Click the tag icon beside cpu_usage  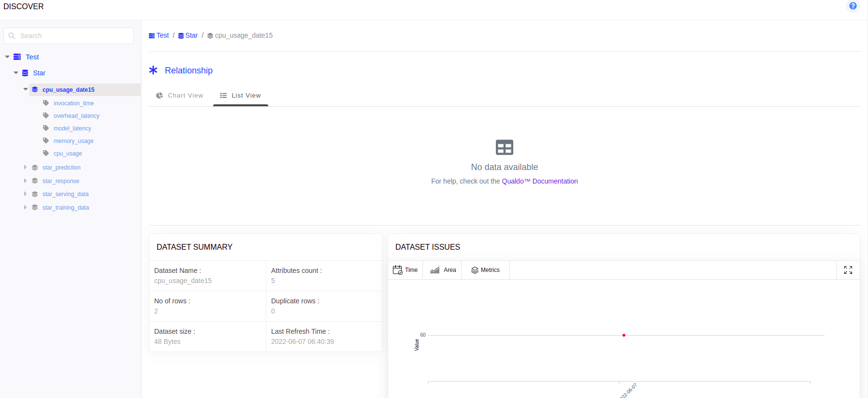(x=46, y=153)
